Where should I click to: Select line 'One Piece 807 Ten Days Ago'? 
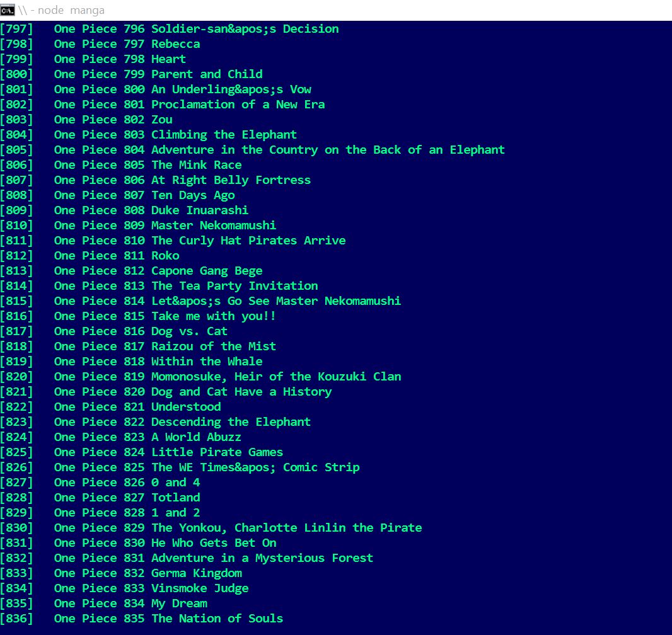pos(144,195)
